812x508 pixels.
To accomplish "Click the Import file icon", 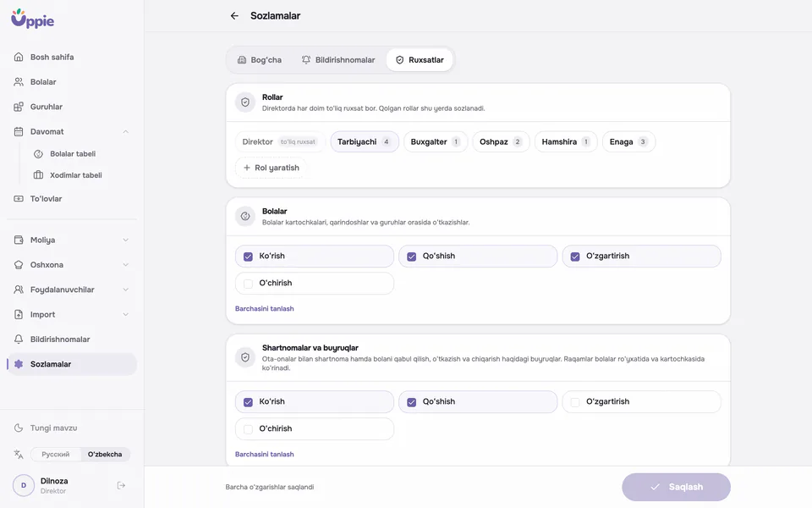I will [x=19, y=315].
